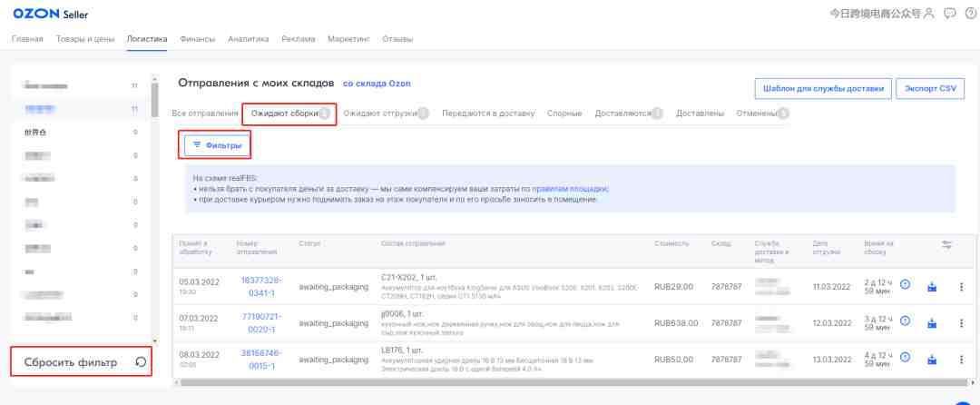Open the help question mark icon
The height and width of the screenshot is (405, 980).
(971, 13)
